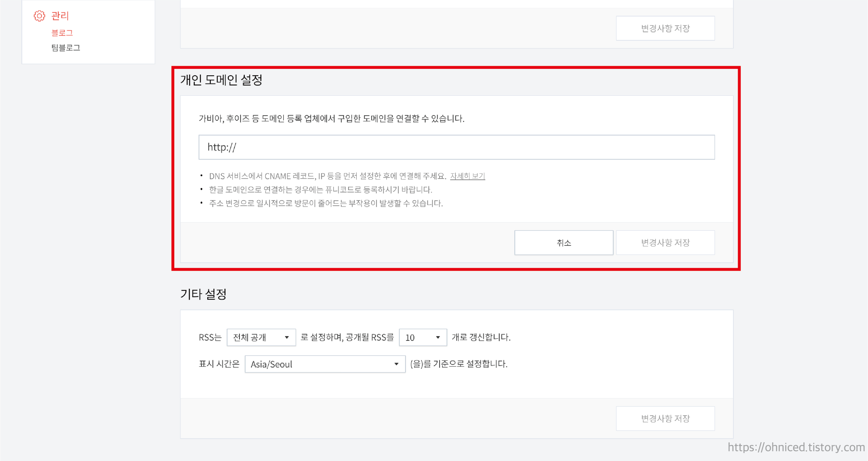868x461 pixels.
Task: Click the 개인 도메인 설정 section heading
Action: coord(221,80)
